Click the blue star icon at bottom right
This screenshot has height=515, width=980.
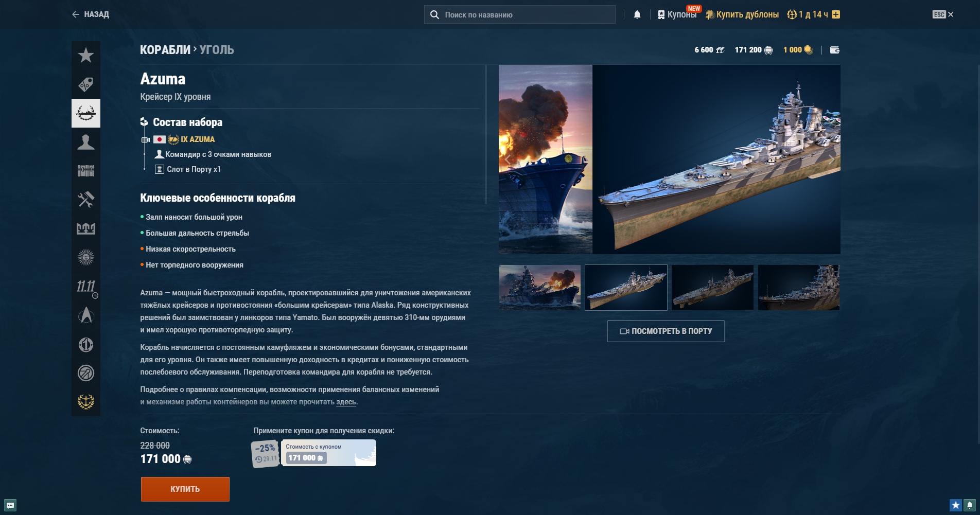click(956, 505)
